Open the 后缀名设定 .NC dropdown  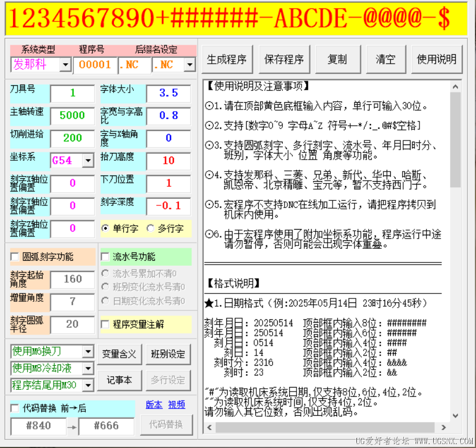pyautogui.click(x=190, y=65)
